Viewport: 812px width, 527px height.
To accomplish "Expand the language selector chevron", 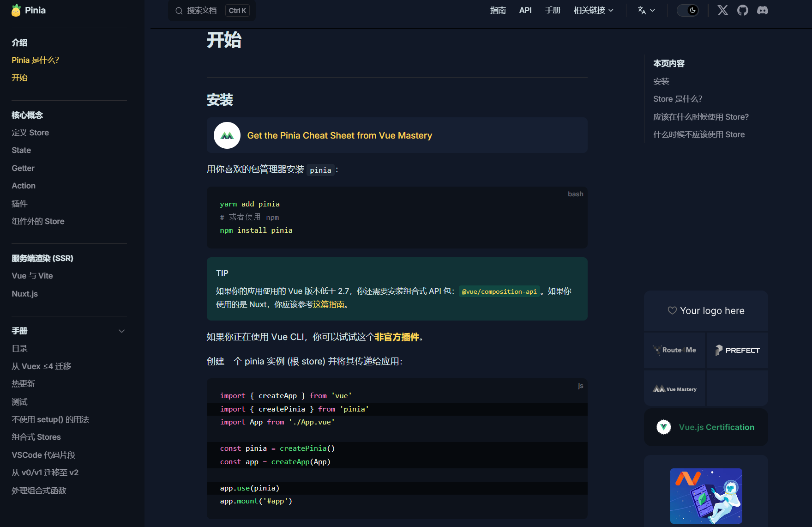I will (652, 10).
